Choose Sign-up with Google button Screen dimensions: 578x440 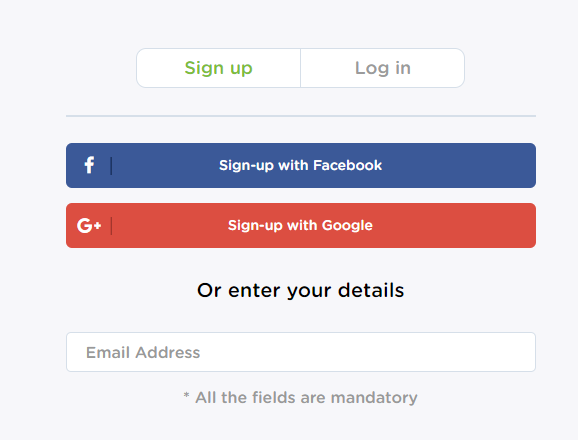[301, 226]
